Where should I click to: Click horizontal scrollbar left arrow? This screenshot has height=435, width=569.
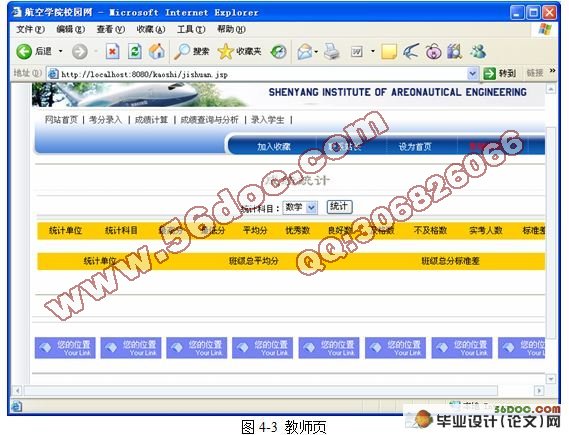tap(17, 391)
